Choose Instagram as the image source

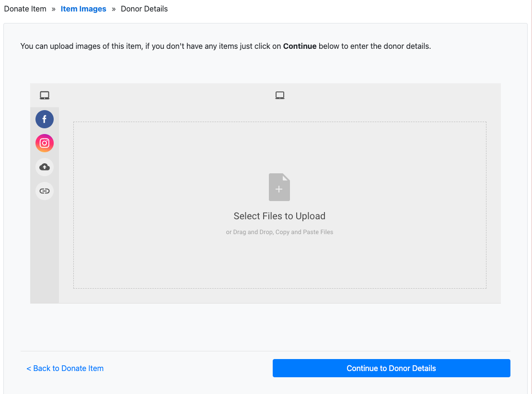(45, 143)
